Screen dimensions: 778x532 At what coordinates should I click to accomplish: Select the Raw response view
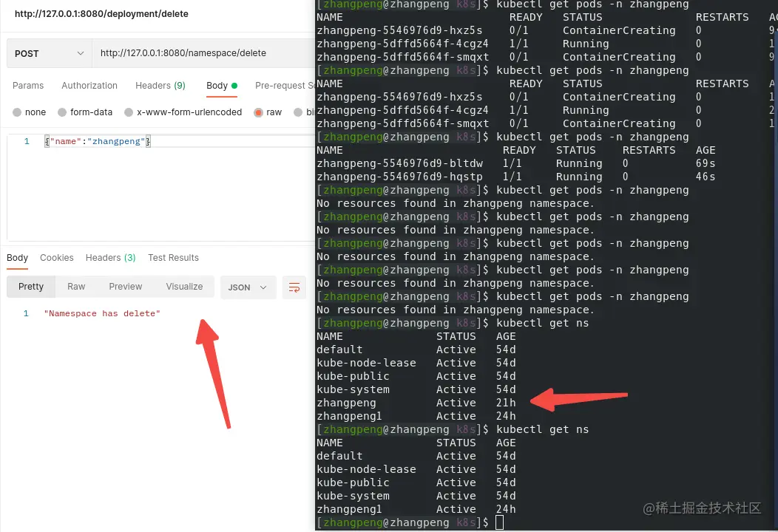pos(76,287)
